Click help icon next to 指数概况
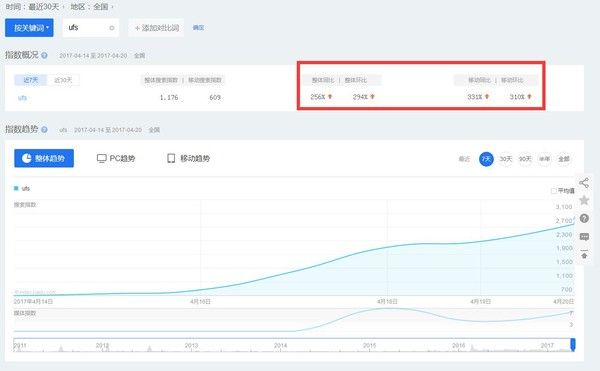Viewport: 600px width, 371px height. coord(44,55)
